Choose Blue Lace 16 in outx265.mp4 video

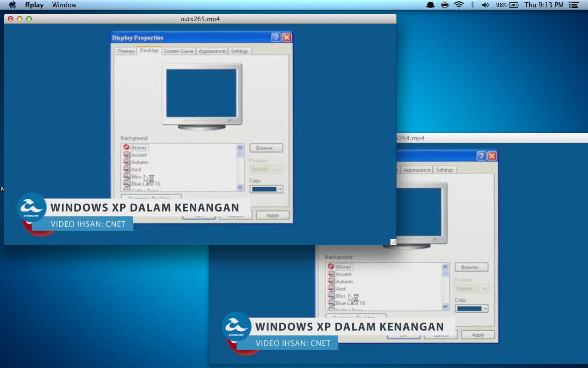coord(141,184)
